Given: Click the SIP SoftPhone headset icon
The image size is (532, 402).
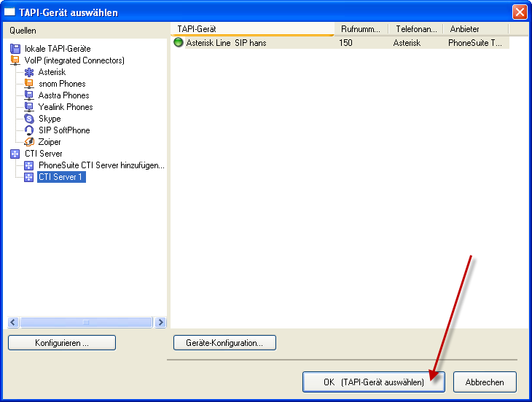Looking at the screenshot, I should tap(29, 130).
